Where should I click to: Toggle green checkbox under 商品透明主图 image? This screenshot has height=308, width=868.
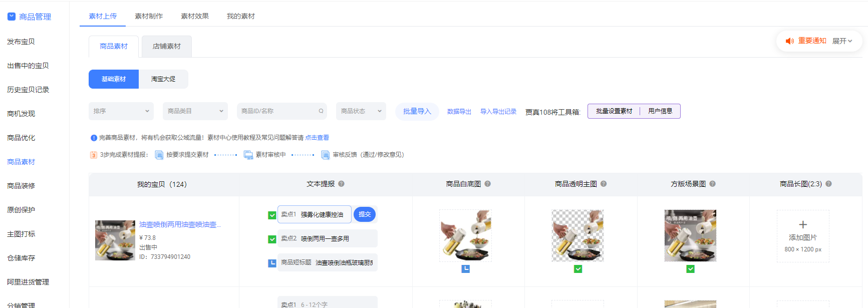coord(578,269)
